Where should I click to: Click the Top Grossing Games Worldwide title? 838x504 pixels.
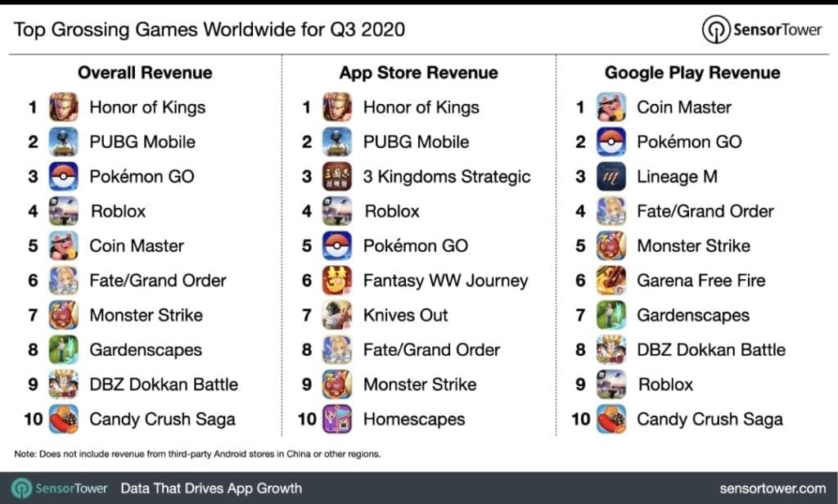(x=209, y=30)
